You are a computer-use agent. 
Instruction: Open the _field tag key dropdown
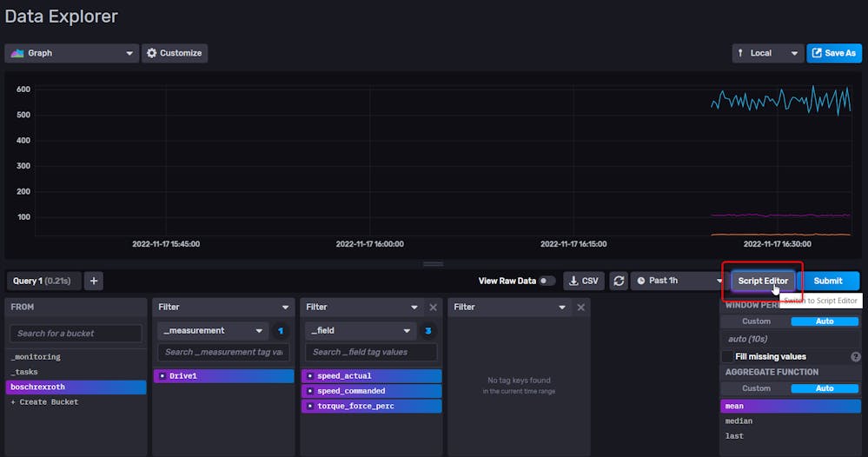361,331
